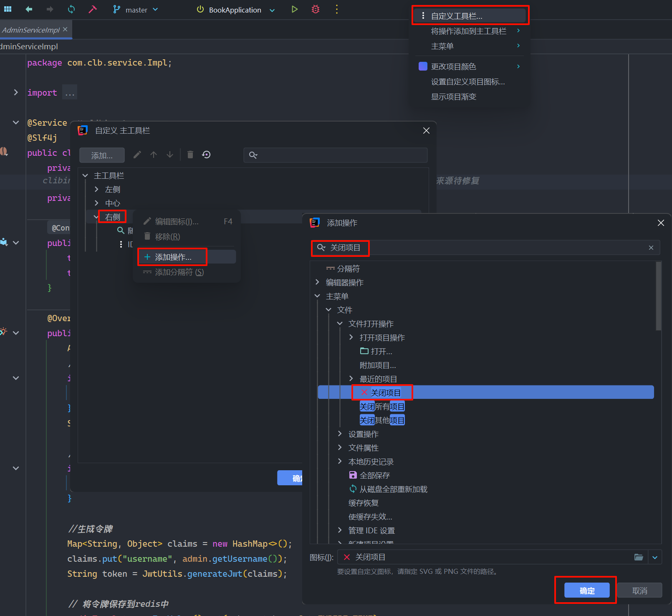Click the red Debug bug icon
Image resolution: width=672 pixels, height=616 pixels.
(x=316, y=10)
